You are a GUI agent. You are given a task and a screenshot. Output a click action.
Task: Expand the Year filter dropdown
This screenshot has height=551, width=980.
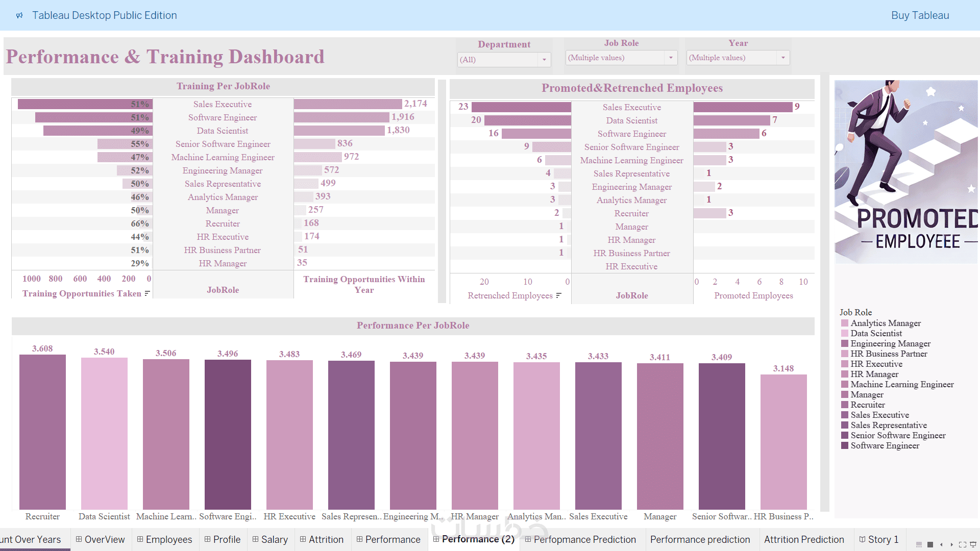(x=783, y=58)
